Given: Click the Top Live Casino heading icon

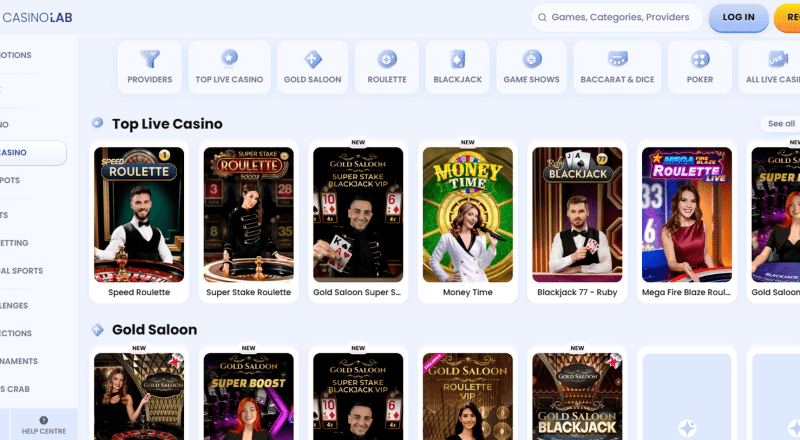Looking at the screenshot, I should tap(97, 123).
